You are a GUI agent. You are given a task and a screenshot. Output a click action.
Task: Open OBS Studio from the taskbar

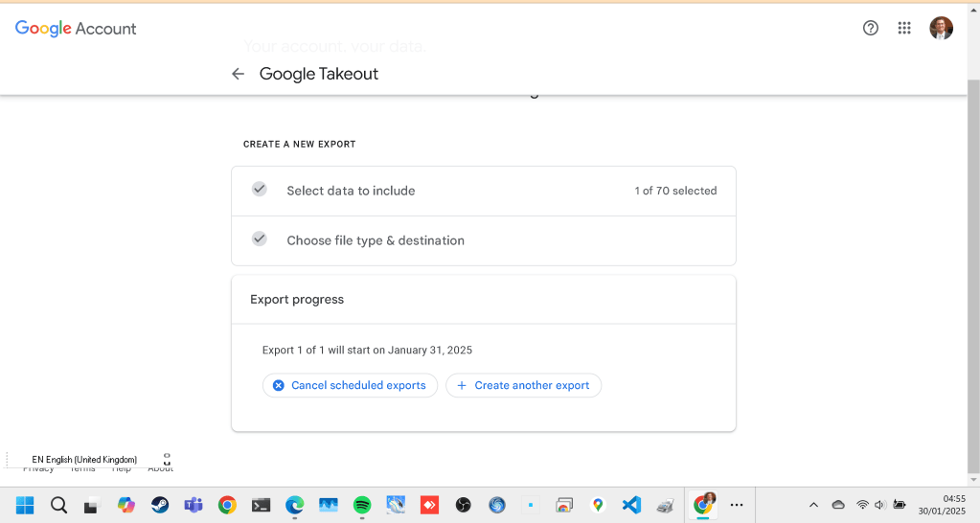[463, 505]
